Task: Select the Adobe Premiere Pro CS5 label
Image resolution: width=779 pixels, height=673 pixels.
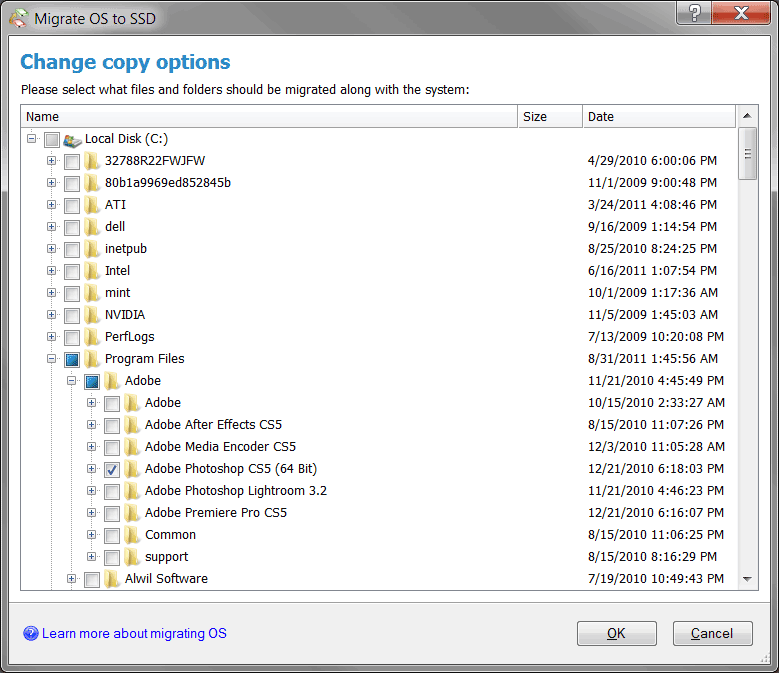Action: (216, 513)
